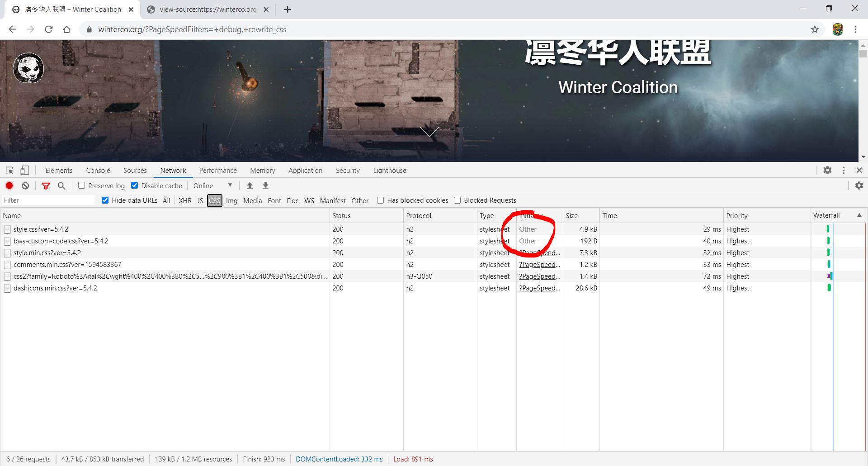Image resolution: width=868 pixels, height=466 pixels.
Task: View site security lock info
Action: [x=89, y=29]
